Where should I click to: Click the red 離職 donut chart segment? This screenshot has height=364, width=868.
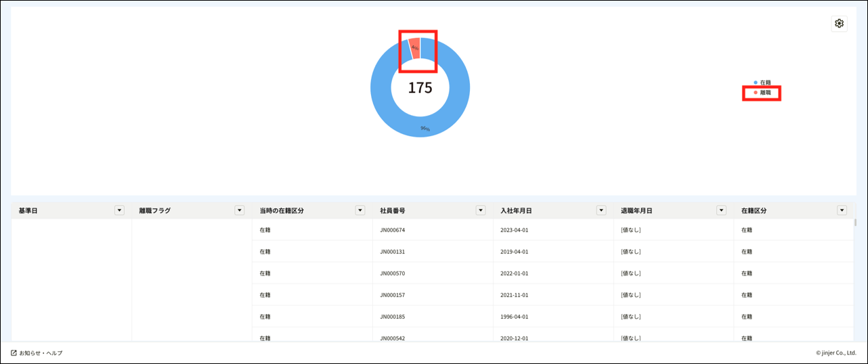(414, 47)
